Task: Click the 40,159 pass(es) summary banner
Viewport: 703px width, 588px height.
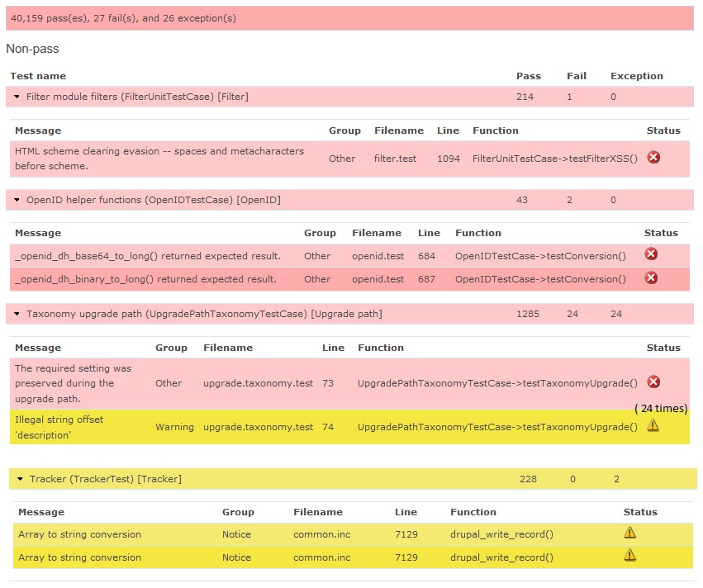Action: point(349,18)
